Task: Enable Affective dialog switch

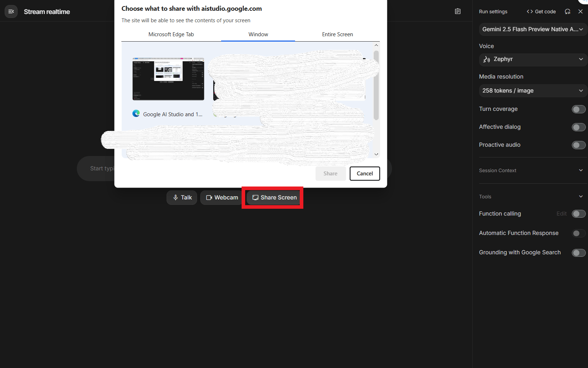Action: [579, 127]
